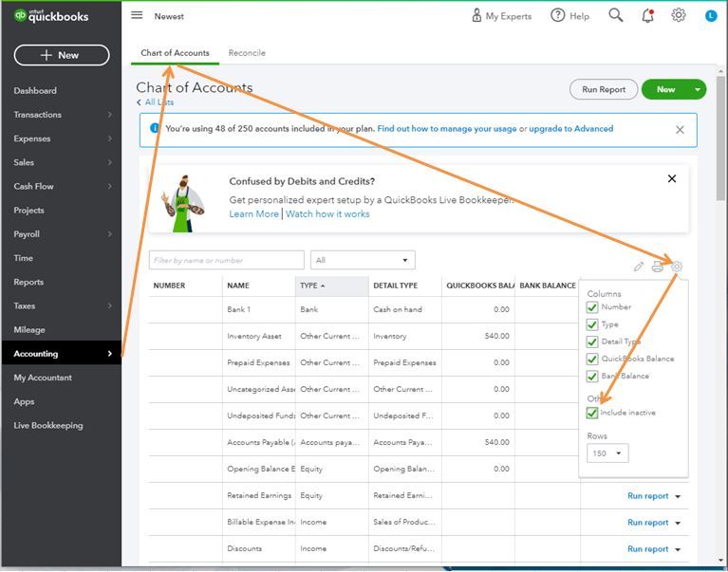
Task: Click upgrade to Advanced link
Action: point(571,128)
